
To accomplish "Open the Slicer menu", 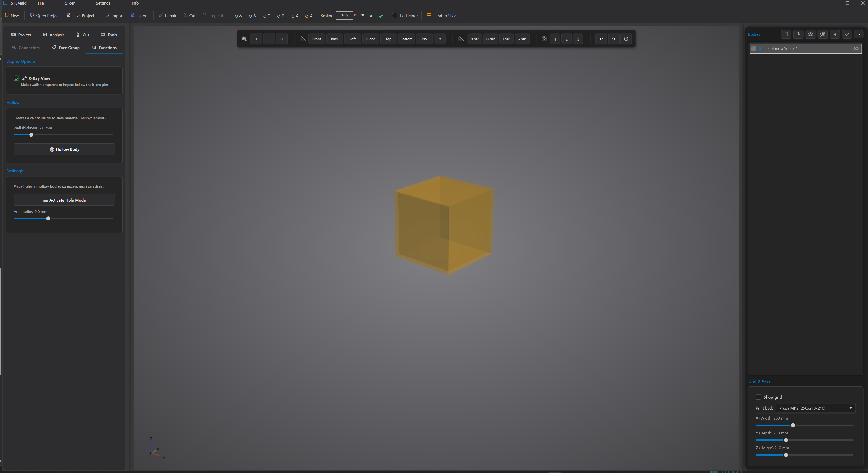I will tap(70, 3).
